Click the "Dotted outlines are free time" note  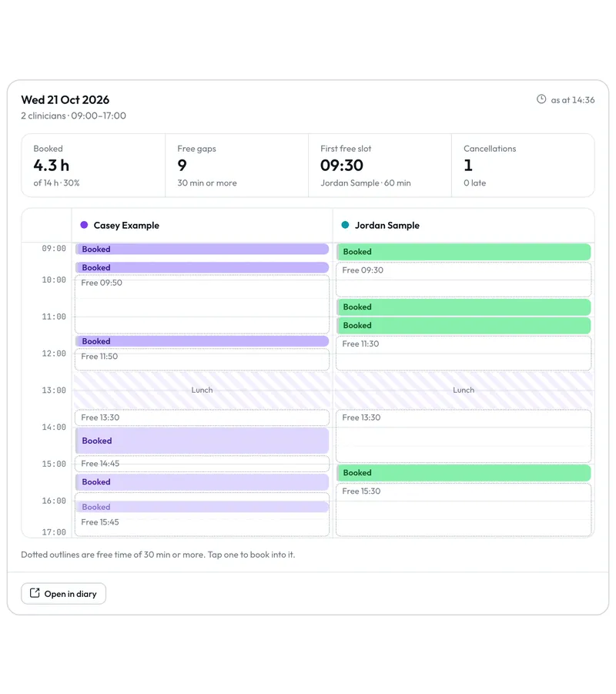click(x=158, y=555)
